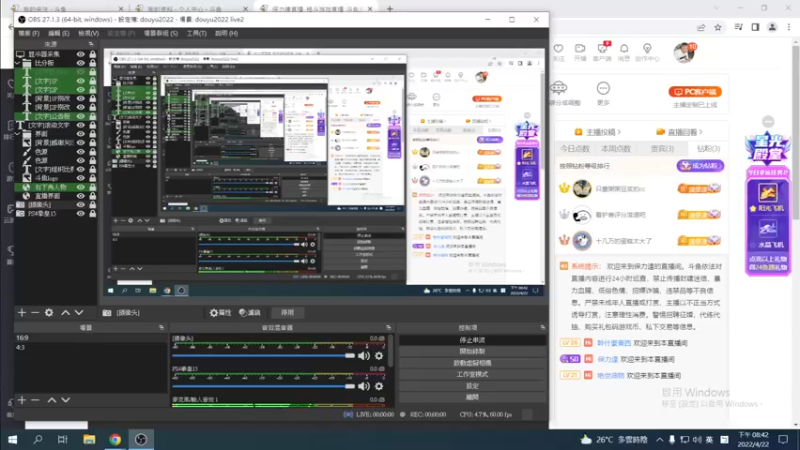Open audio settings gear for PS4拳皇15 channel
Screen dimensions: 800x450
coord(379,386)
